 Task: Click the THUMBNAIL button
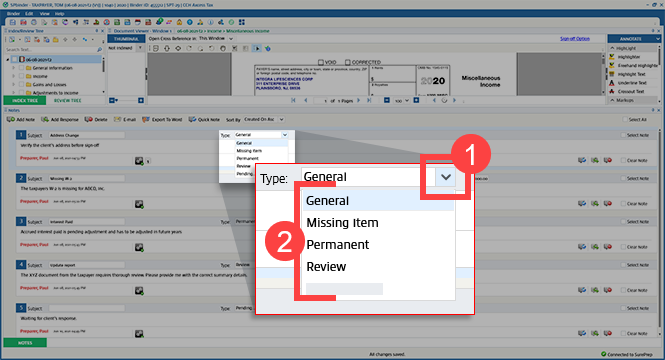click(x=126, y=39)
